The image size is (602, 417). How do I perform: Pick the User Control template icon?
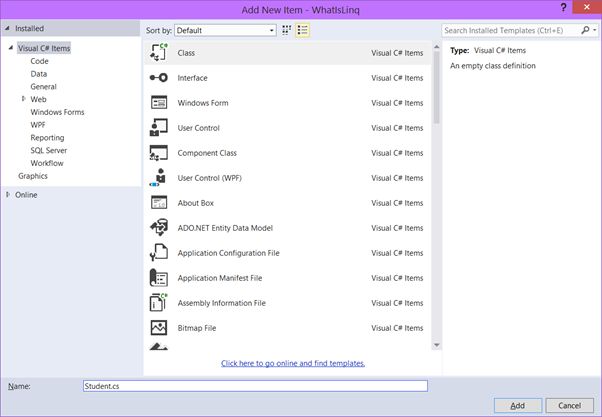tap(159, 127)
